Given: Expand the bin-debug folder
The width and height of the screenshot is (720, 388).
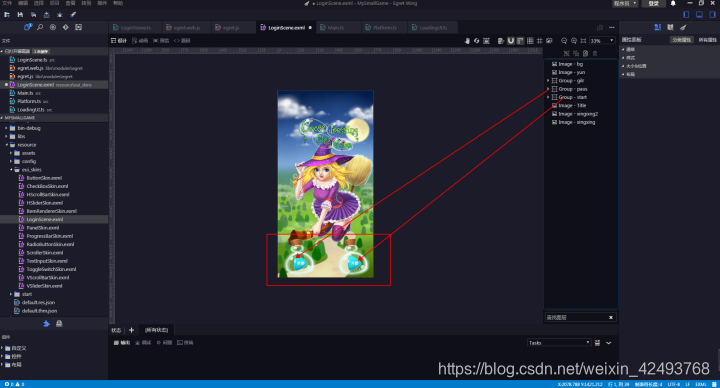Looking at the screenshot, I should 6,128.
